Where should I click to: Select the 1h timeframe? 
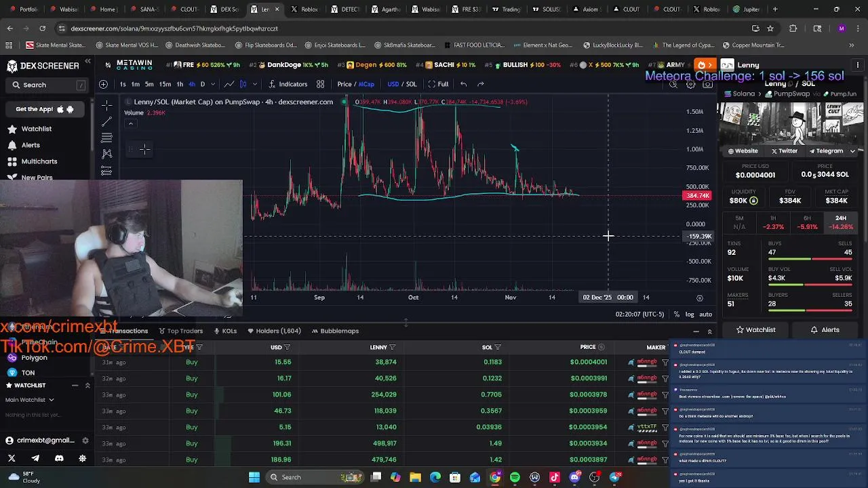[x=180, y=84]
